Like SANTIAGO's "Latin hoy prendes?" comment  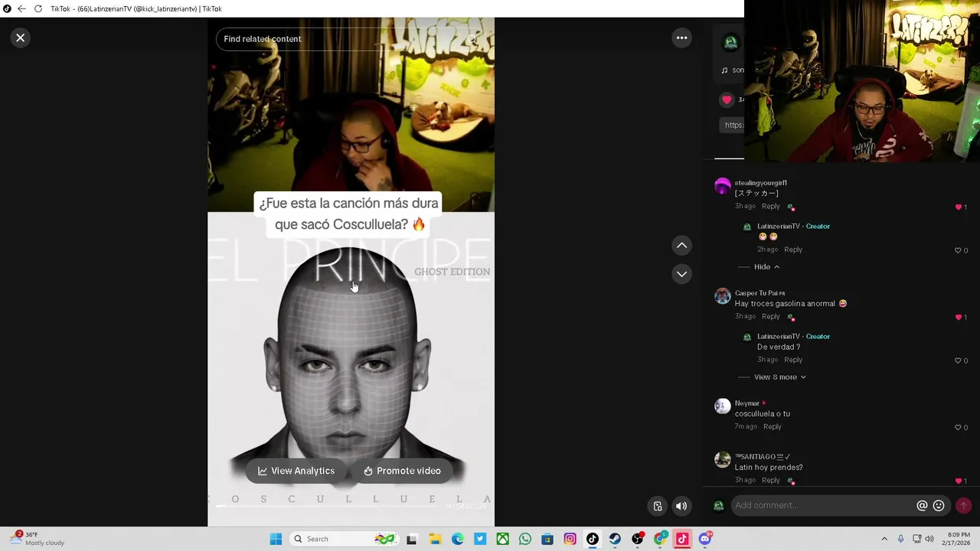coord(958,481)
